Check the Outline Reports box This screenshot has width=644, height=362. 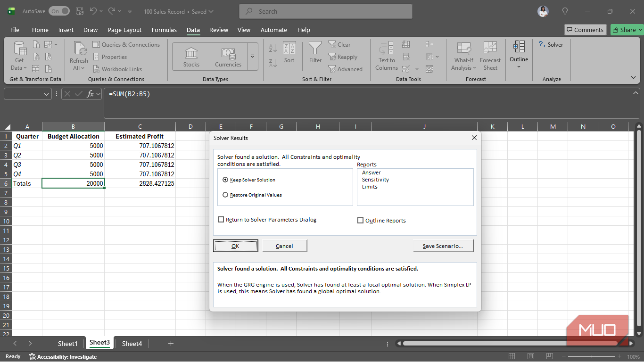[382, 221]
